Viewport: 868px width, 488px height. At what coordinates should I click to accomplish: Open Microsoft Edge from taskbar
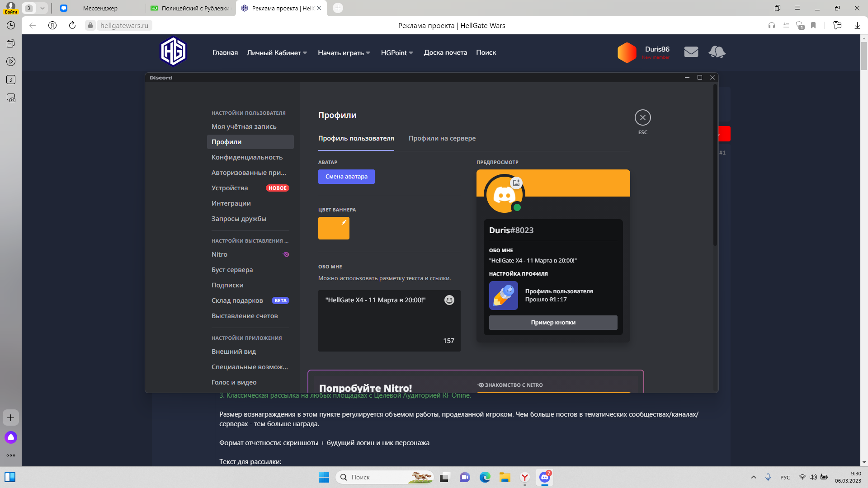(485, 477)
